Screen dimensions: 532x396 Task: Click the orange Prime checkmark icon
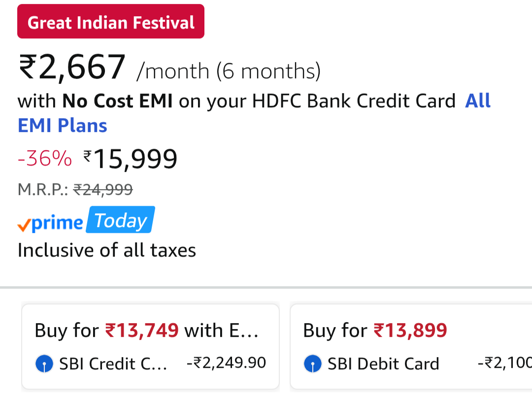(24, 225)
